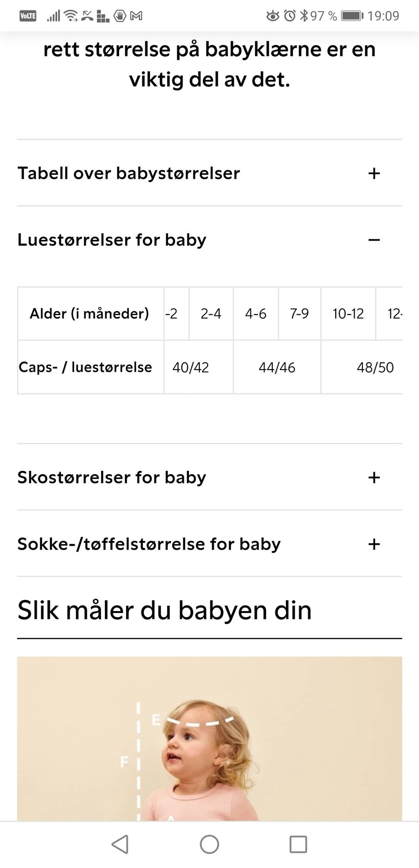Tap the Luestørrelser for baby heading
The width and height of the screenshot is (419, 868).
tap(112, 240)
